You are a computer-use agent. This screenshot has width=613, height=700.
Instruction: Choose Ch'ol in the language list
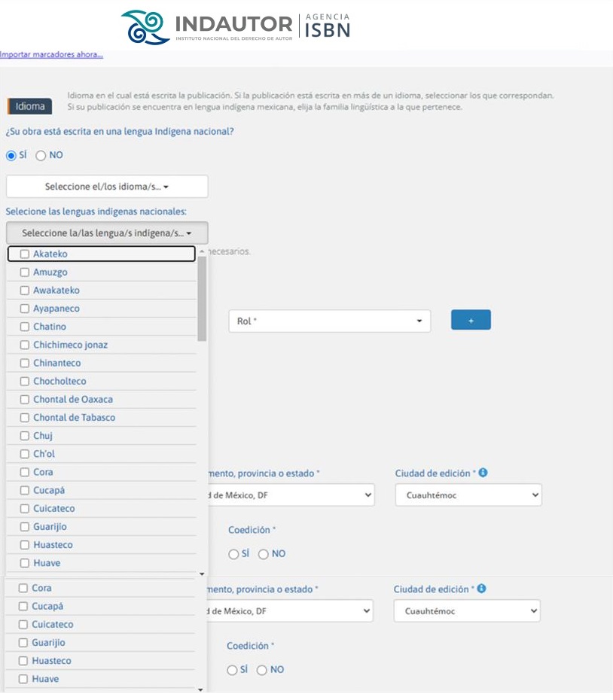coord(44,454)
